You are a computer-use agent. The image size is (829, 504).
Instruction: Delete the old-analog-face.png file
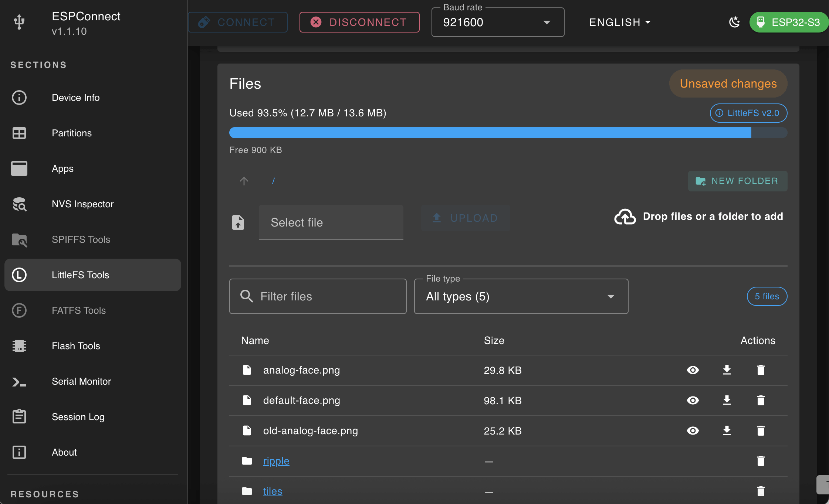pyautogui.click(x=761, y=430)
